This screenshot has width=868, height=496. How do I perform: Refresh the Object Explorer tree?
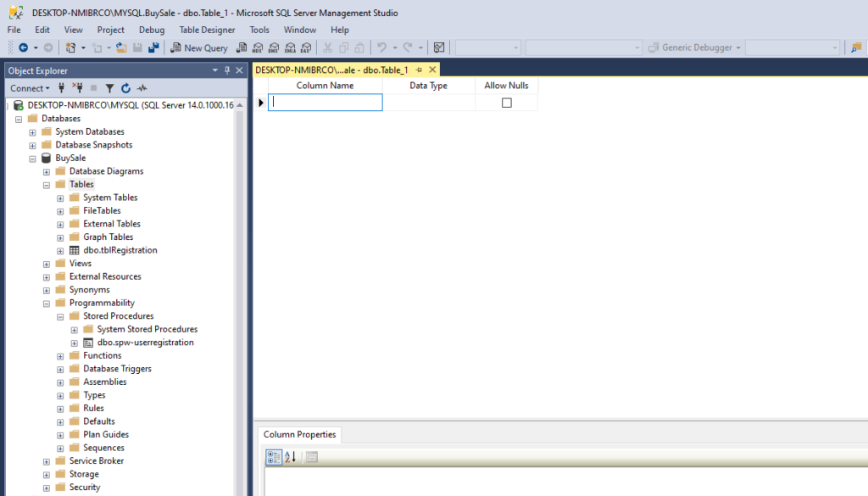pyautogui.click(x=126, y=88)
